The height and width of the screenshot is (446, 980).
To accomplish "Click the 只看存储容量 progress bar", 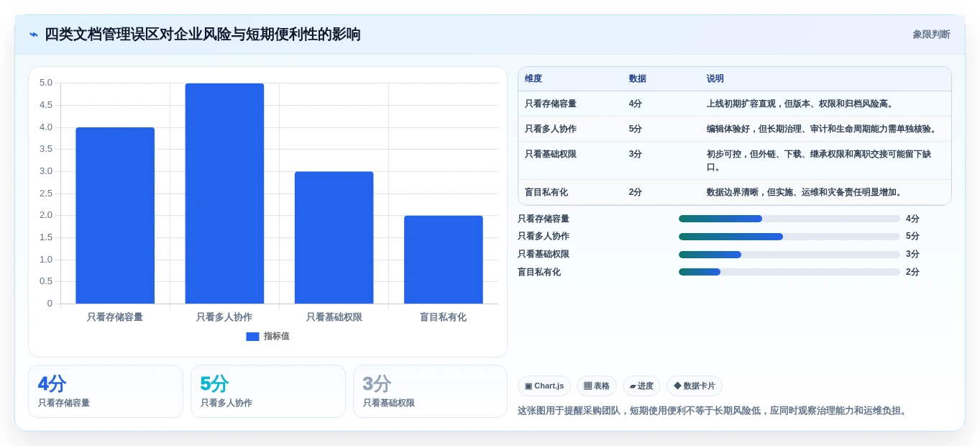I will 789,219.
